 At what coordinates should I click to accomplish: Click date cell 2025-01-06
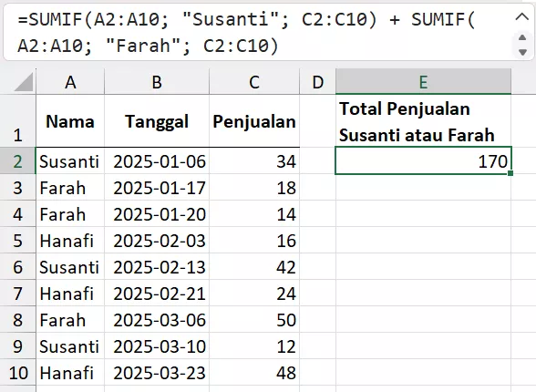click(157, 160)
